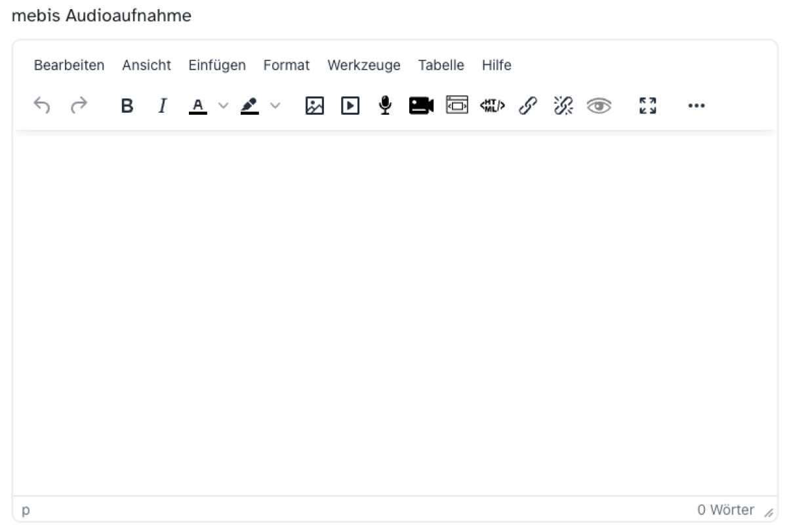The width and height of the screenshot is (787, 532).
Task: Open the Werkzeuge menu
Action: (364, 65)
